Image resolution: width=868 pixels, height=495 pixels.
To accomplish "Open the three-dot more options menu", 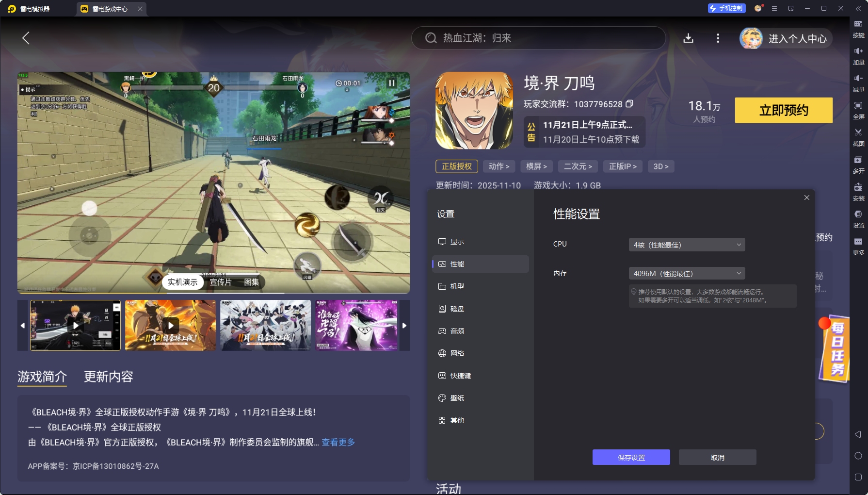I will pos(718,38).
